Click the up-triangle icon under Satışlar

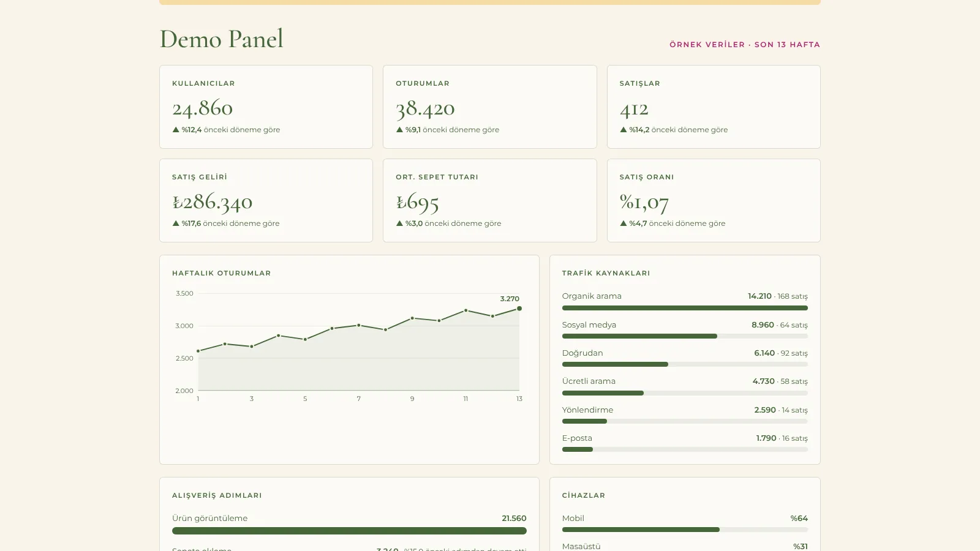coord(624,130)
